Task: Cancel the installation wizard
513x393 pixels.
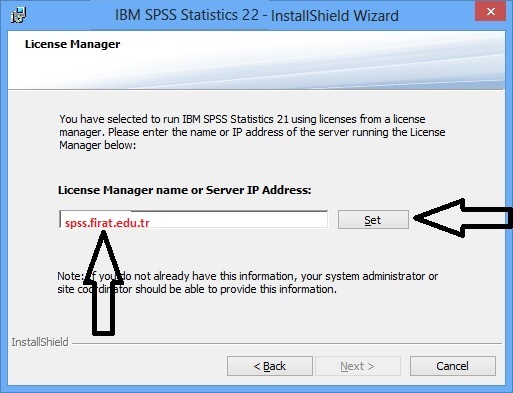Action: click(x=453, y=366)
